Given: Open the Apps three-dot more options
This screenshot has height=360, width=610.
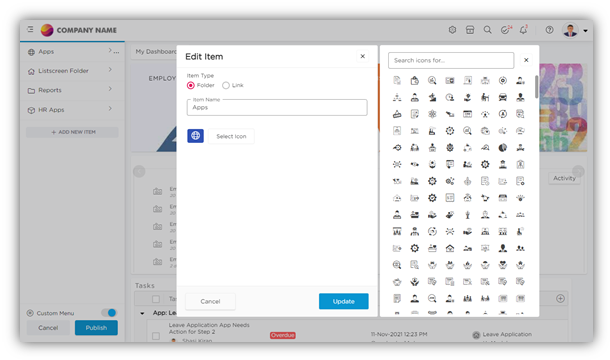Looking at the screenshot, I should (x=116, y=52).
